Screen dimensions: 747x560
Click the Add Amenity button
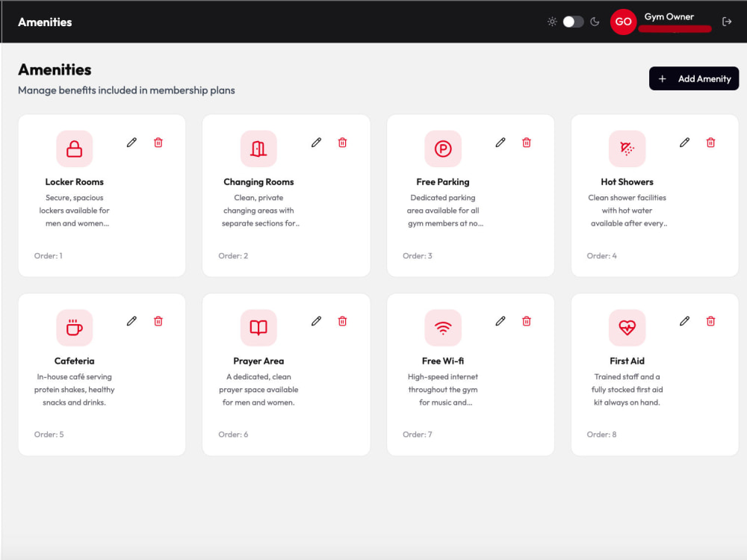coord(694,78)
